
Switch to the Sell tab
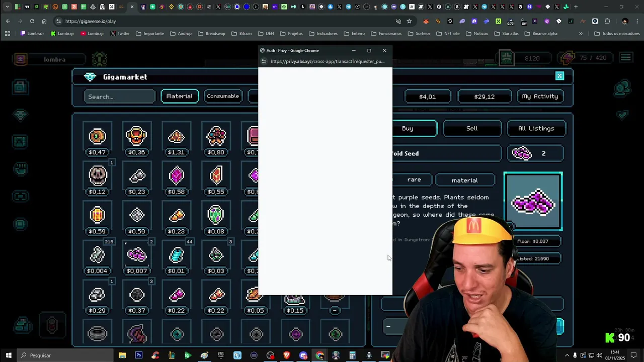coord(472,128)
